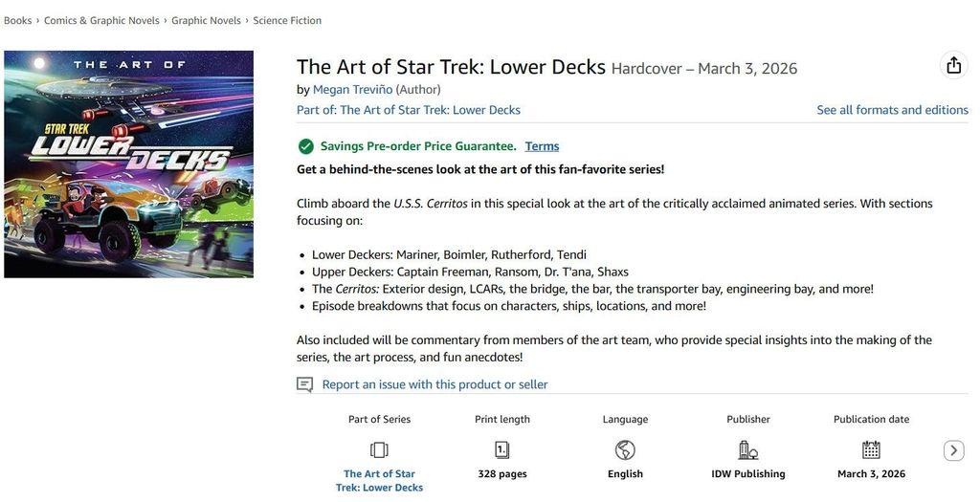Open Pre-order Price Guarantee Terms link
The height and width of the screenshot is (502, 980).
pyautogui.click(x=542, y=146)
